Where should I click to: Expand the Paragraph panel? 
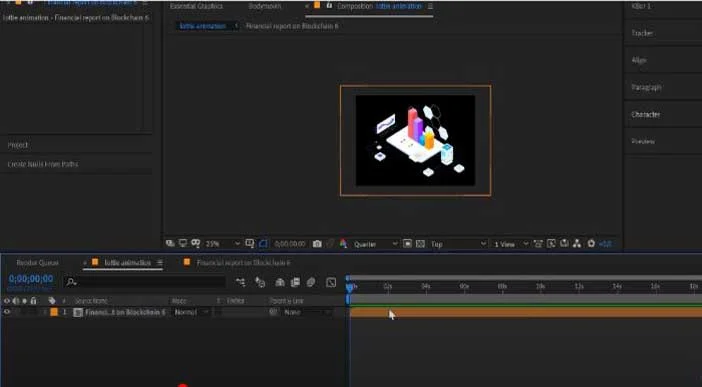pyautogui.click(x=646, y=87)
